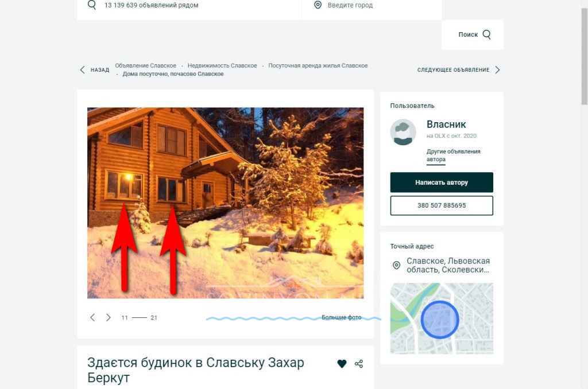588x389 pixels.
Task: Open breadcrumb Посуточная аренда жилья Славское
Action: (318, 66)
